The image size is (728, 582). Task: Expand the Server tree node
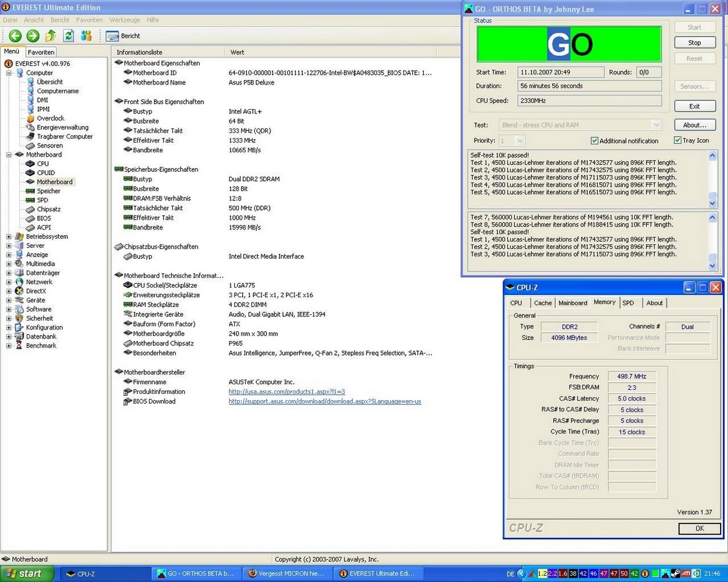pyautogui.click(x=9, y=246)
